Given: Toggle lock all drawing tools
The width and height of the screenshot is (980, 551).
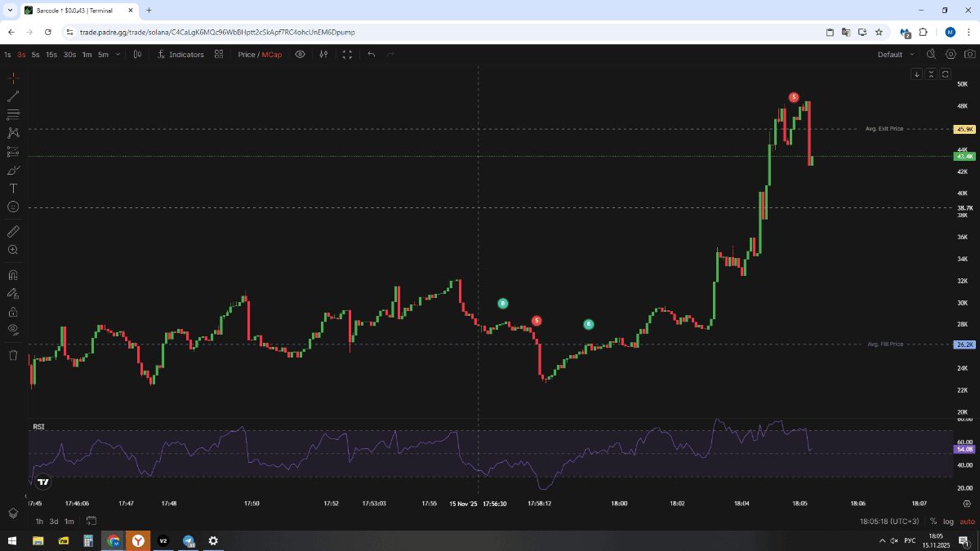Looking at the screenshot, I should coord(13,311).
